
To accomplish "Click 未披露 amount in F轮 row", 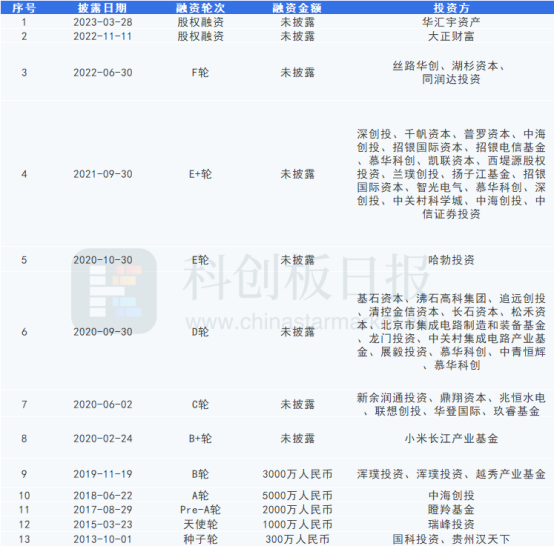I will pyautogui.click(x=297, y=73).
